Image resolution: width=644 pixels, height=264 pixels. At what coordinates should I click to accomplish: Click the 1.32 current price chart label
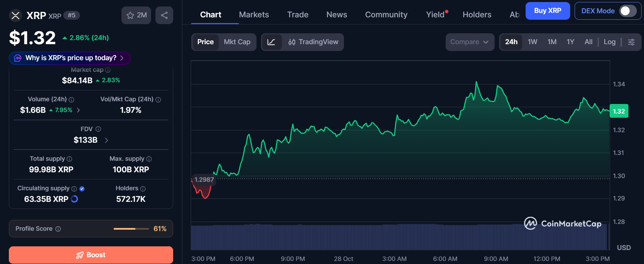tap(619, 111)
